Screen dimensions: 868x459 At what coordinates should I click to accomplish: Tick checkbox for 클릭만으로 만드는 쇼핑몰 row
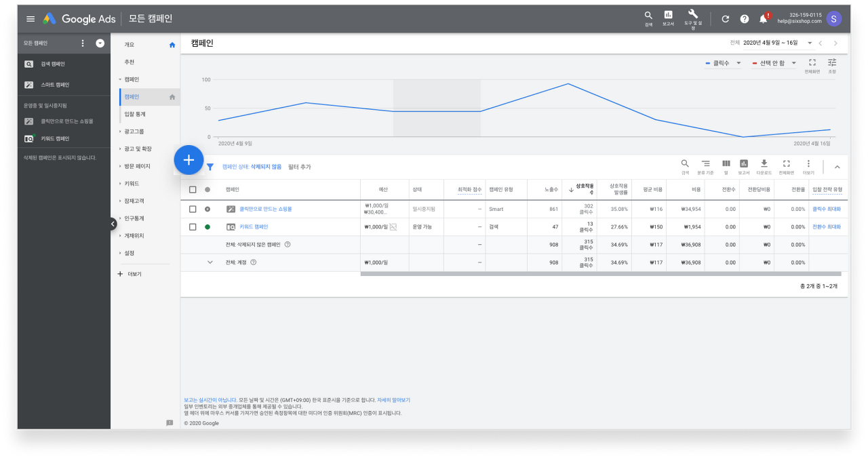pyautogui.click(x=193, y=209)
